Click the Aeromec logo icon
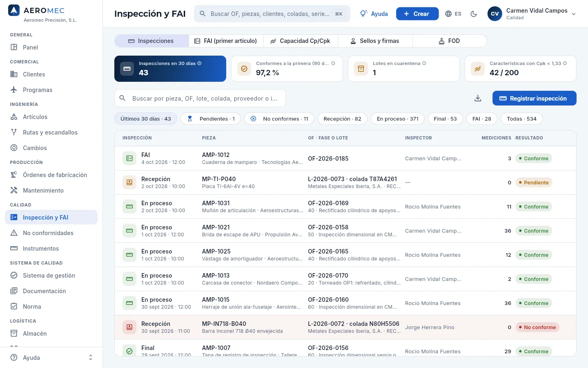The image size is (588, 368). (x=14, y=11)
